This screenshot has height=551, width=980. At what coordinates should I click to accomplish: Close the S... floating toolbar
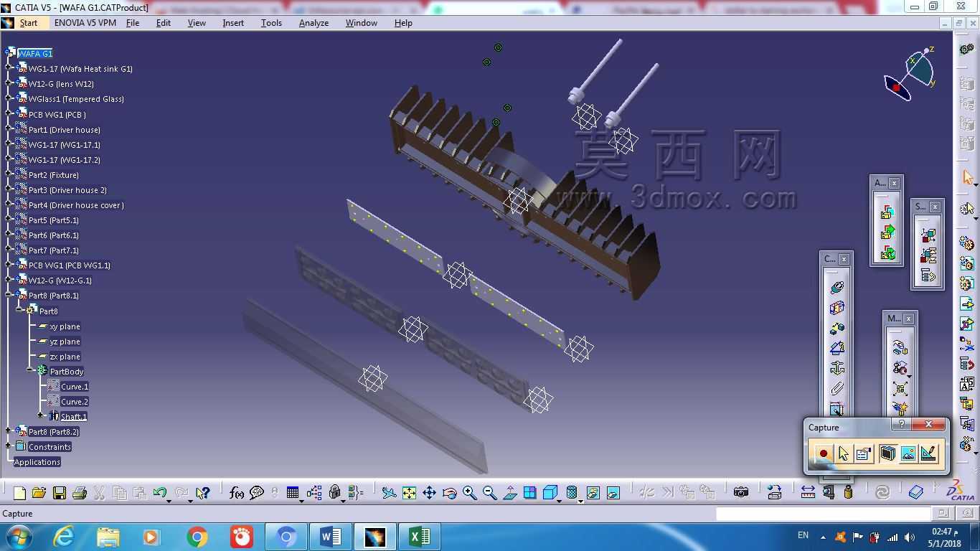[x=935, y=207]
